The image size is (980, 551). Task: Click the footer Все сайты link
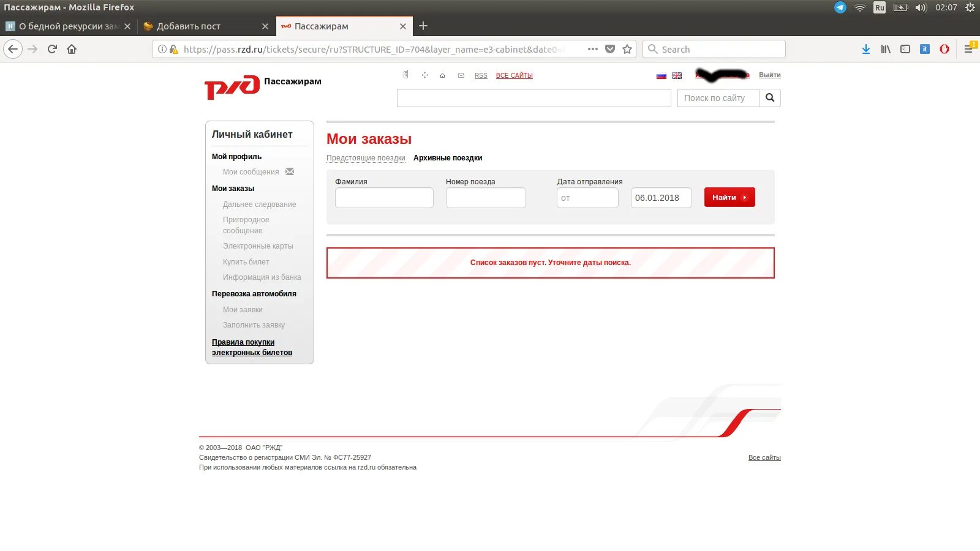click(x=764, y=457)
